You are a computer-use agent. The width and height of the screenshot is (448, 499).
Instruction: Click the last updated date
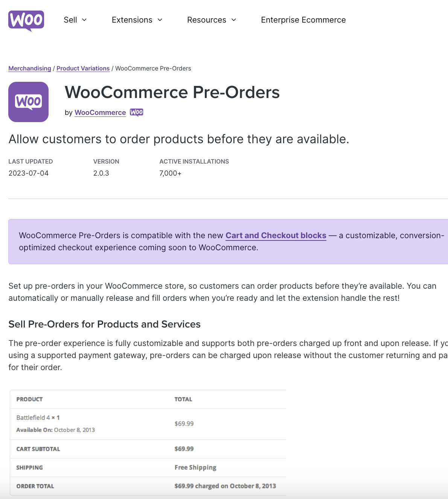point(29,173)
